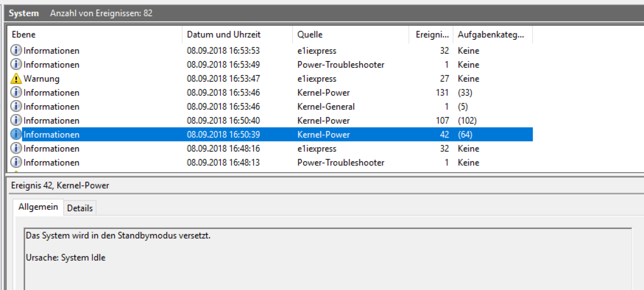Select the Allgemein tab

point(38,207)
